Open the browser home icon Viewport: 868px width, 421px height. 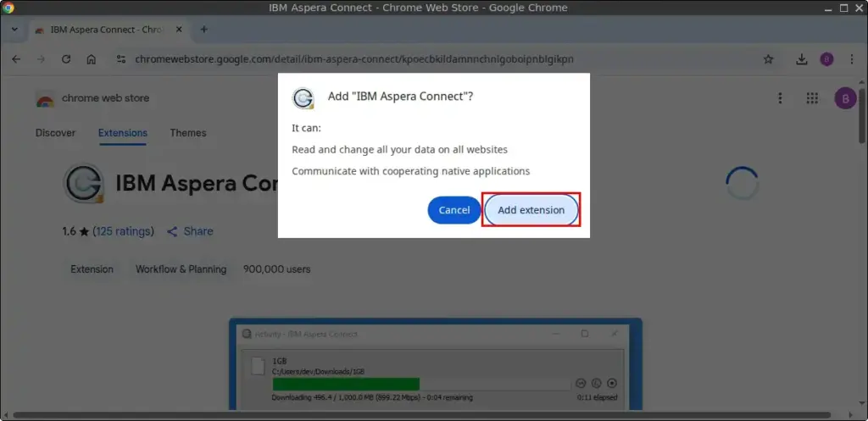pos(92,59)
